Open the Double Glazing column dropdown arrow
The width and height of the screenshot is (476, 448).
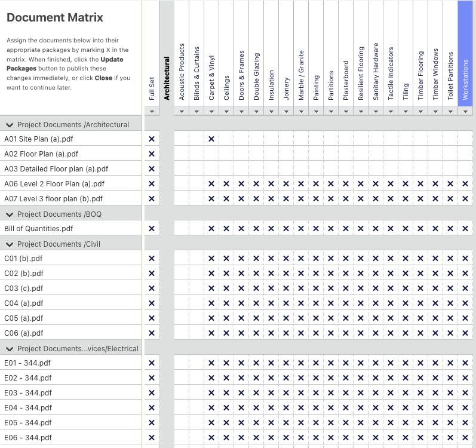click(x=256, y=111)
